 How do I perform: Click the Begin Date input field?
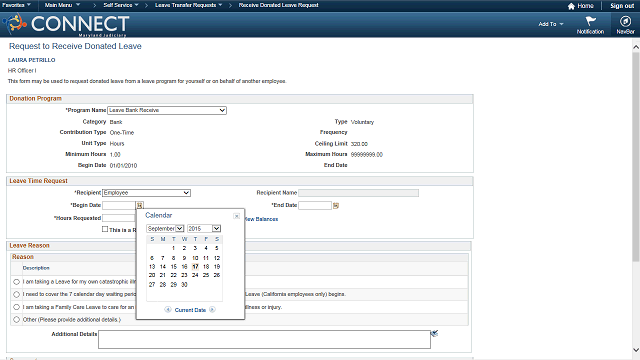click(x=119, y=205)
